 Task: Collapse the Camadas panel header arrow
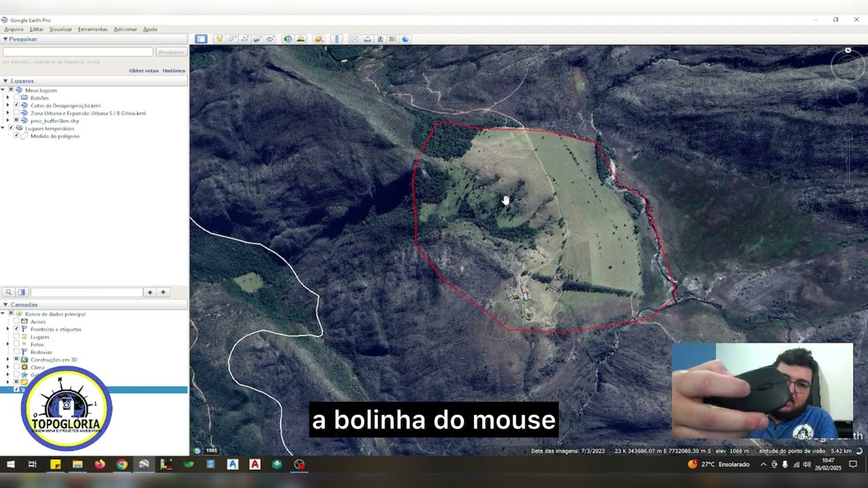[5, 305]
